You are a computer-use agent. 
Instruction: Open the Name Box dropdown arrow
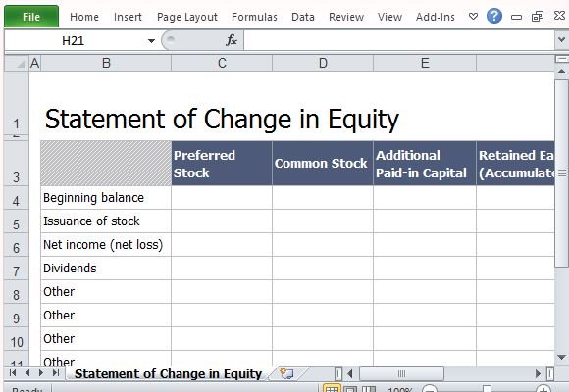(151, 41)
